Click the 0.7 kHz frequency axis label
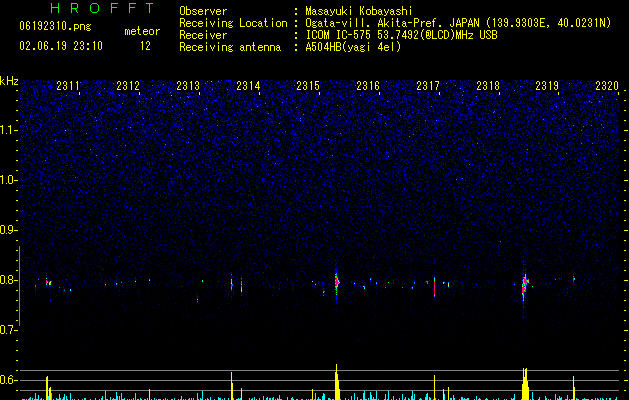Viewport: 629px width, 400px height. point(8,330)
